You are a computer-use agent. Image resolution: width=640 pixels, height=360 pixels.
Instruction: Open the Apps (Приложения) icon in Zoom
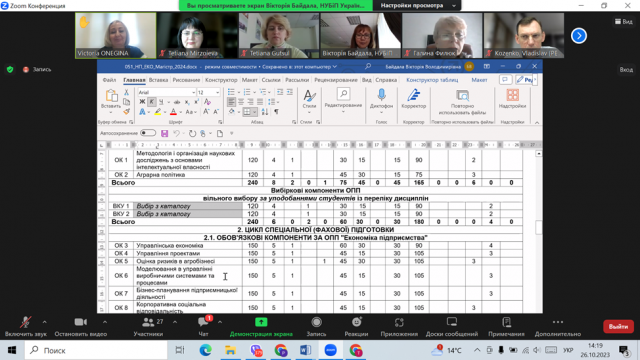point(399,322)
